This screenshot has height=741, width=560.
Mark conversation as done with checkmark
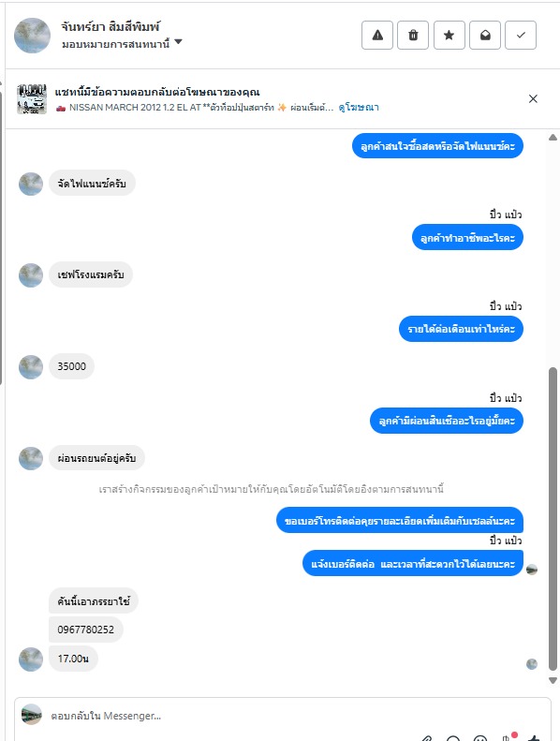[521, 36]
